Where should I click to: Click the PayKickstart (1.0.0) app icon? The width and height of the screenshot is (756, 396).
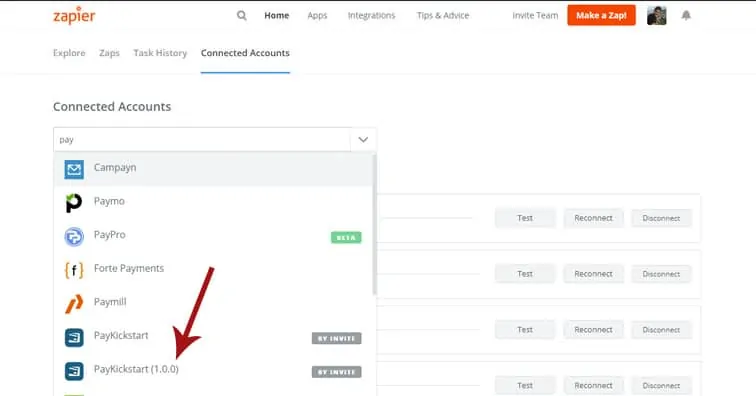(74, 371)
